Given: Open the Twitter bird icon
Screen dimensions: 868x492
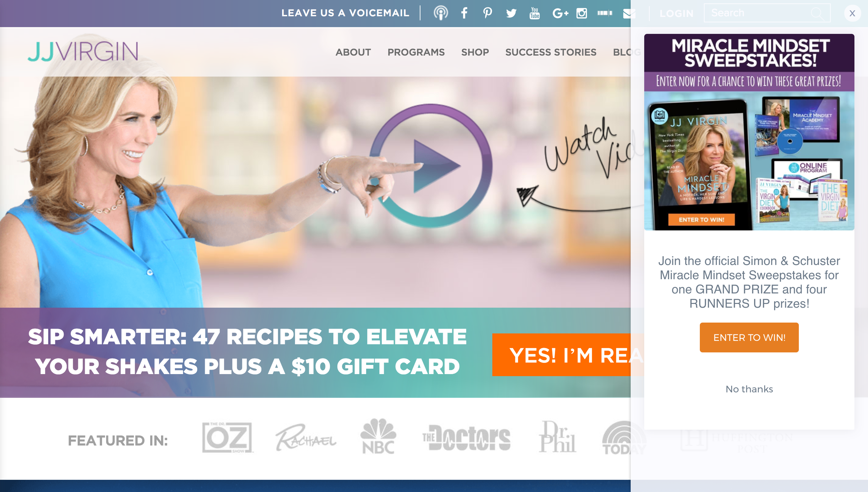Looking at the screenshot, I should 511,13.
